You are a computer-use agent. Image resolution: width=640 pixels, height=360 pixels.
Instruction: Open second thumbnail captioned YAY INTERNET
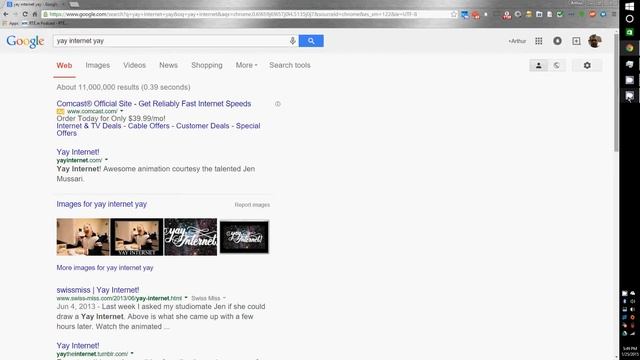[x=137, y=237]
